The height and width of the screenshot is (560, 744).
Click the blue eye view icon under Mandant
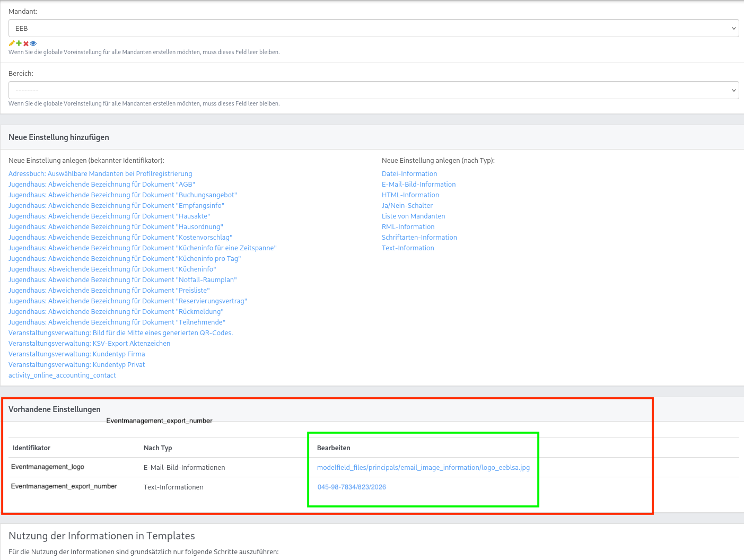[x=33, y=43]
